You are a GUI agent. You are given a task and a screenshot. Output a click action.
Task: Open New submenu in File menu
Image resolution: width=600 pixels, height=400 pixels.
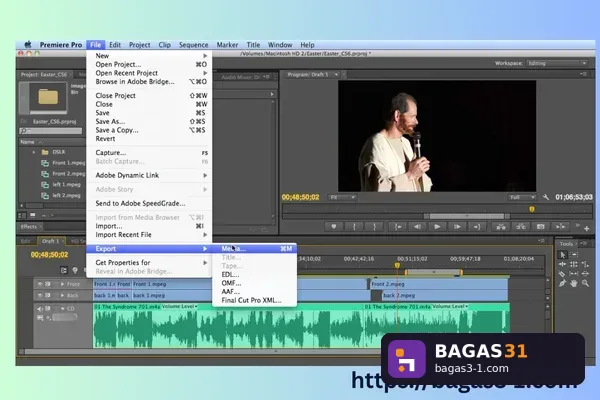point(149,56)
